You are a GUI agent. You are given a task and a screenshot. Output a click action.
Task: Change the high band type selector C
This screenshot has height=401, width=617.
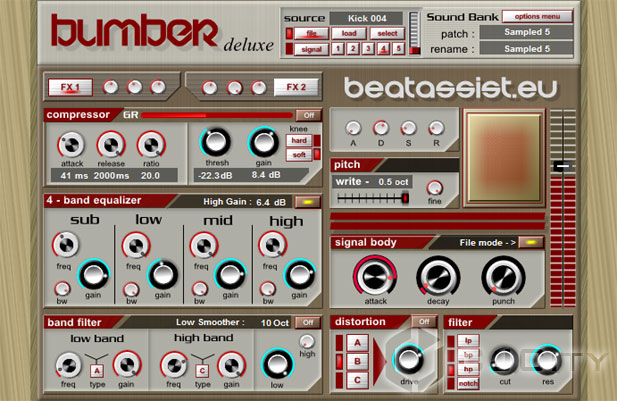tap(202, 371)
